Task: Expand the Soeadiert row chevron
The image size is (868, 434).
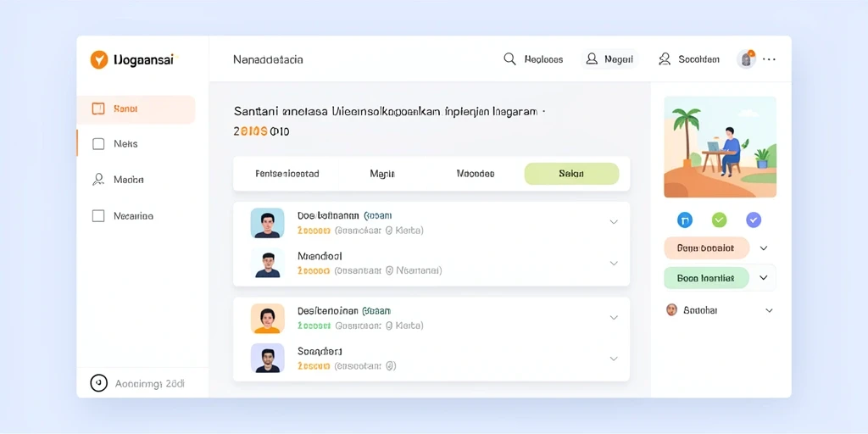Action: pos(614,359)
